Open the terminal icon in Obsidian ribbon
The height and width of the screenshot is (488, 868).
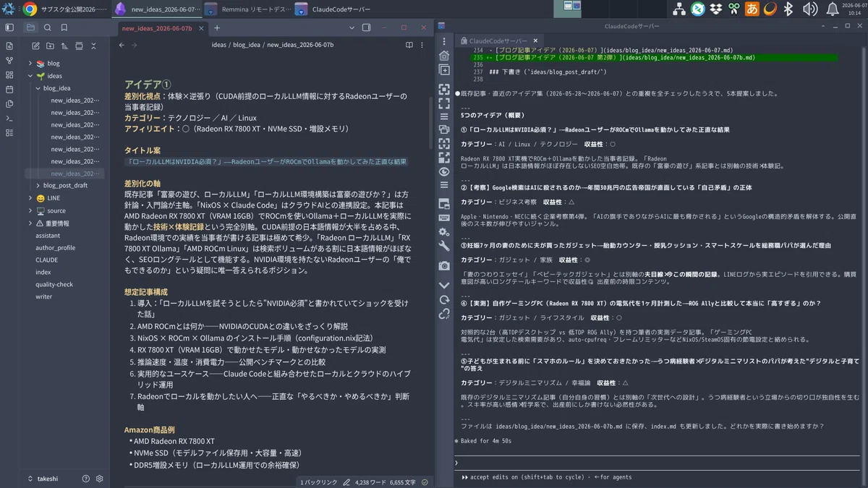9,119
